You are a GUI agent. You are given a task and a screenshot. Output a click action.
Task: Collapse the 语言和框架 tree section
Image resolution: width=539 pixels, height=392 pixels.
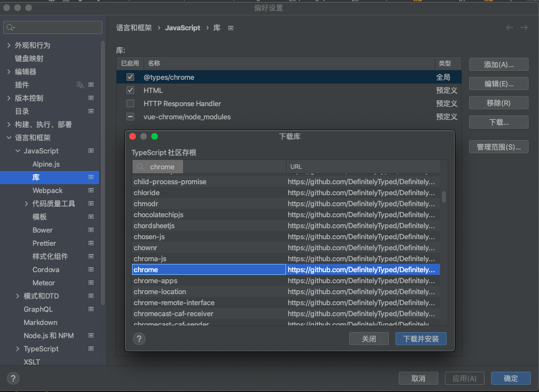tap(9, 138)
